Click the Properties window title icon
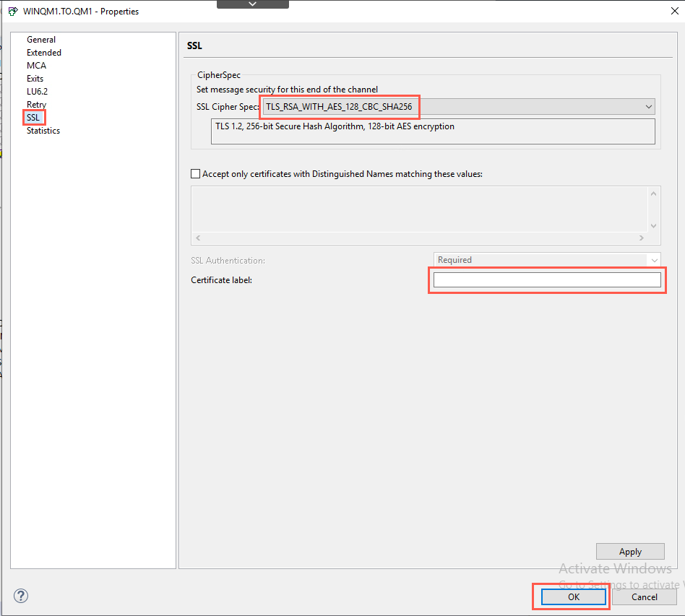 tap(13, 12)
